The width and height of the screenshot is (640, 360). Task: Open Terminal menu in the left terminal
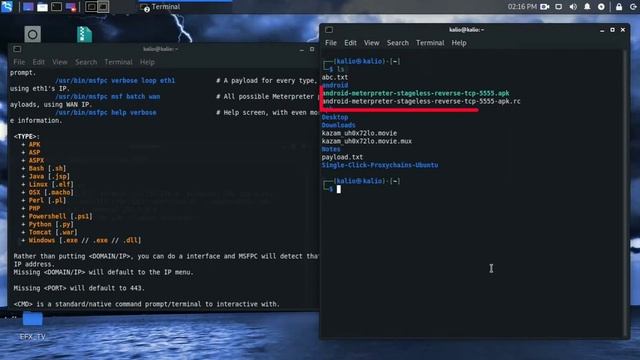[x=118, y=62]
